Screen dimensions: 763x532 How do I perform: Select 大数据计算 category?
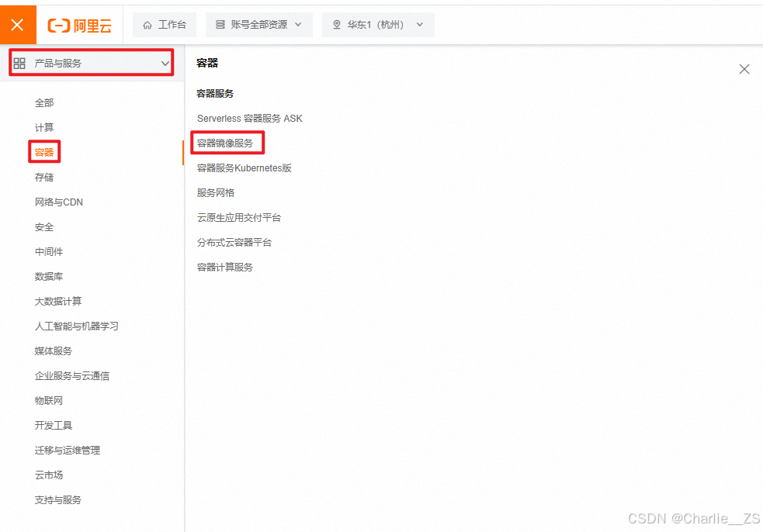click(x=58, y=301)
